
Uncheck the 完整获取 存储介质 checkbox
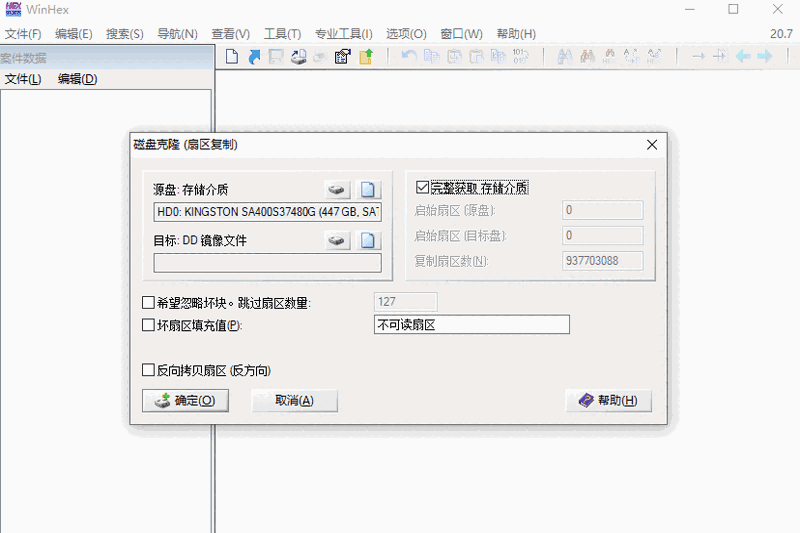pyautogui.click(x=422, y=187)
